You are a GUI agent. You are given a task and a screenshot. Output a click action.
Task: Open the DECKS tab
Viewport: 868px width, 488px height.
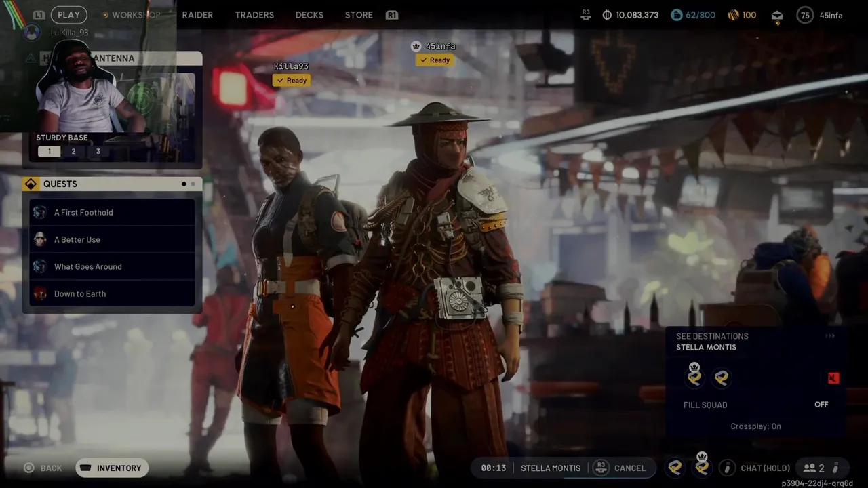tap(309, 15)
